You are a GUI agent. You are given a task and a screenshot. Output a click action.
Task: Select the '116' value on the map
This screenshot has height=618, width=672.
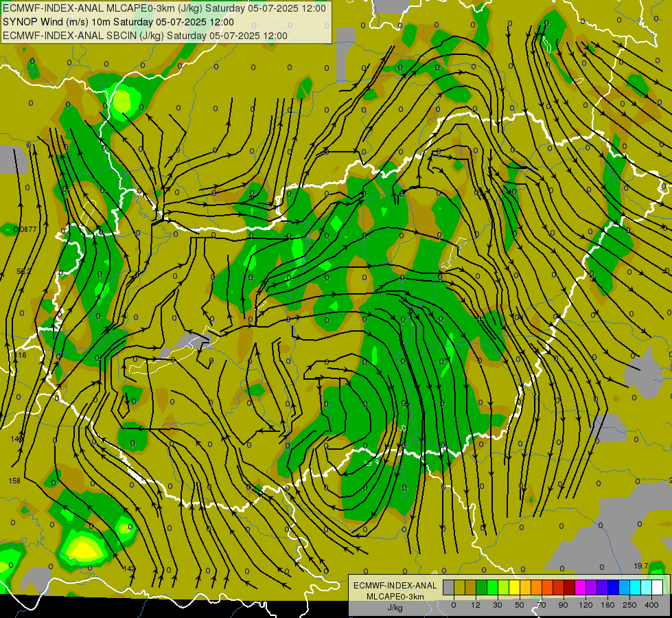click(21, 355)
